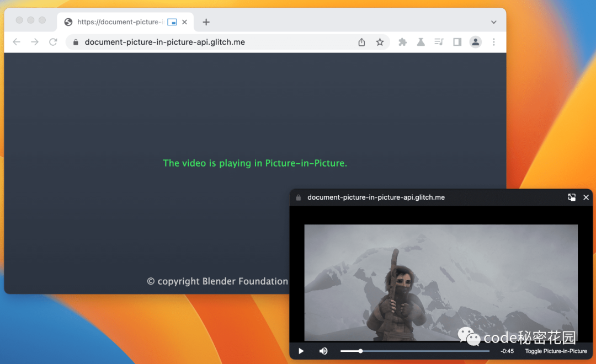
Task: Open the Chrome three-dot menu
Action: [x=494, y=42]
